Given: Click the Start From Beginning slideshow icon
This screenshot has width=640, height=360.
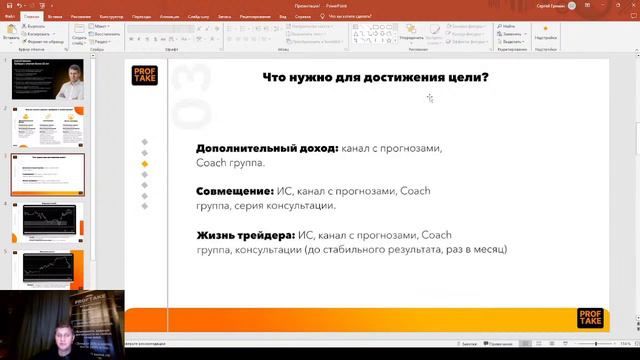Looking at the screenshot, I should 42,6.
